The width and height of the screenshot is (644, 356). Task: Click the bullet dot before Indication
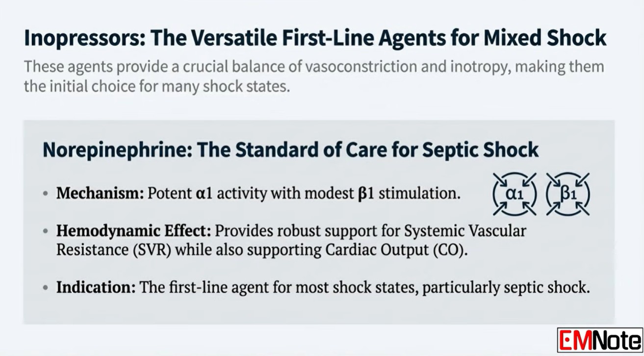coord(45,287)
